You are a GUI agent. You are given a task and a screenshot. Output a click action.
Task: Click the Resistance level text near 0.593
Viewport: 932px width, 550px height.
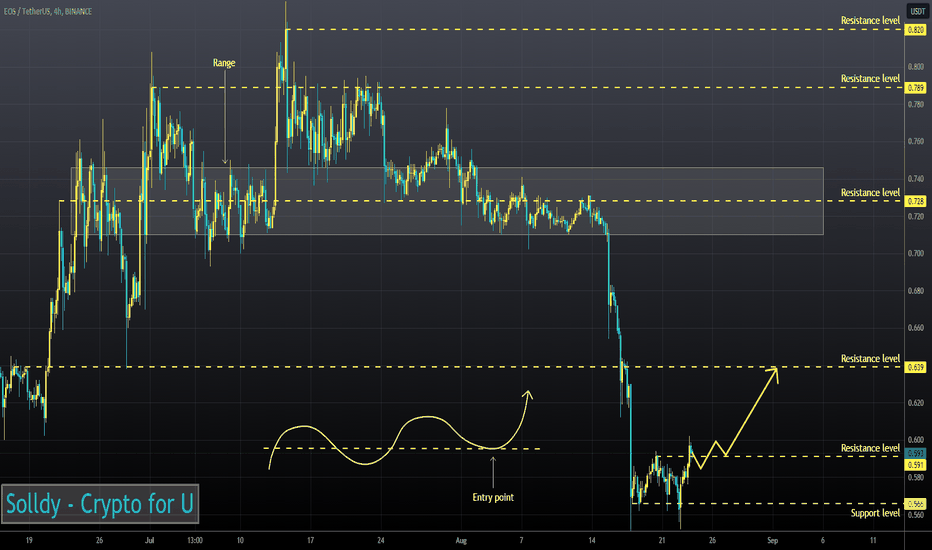[x=870, y=448]
